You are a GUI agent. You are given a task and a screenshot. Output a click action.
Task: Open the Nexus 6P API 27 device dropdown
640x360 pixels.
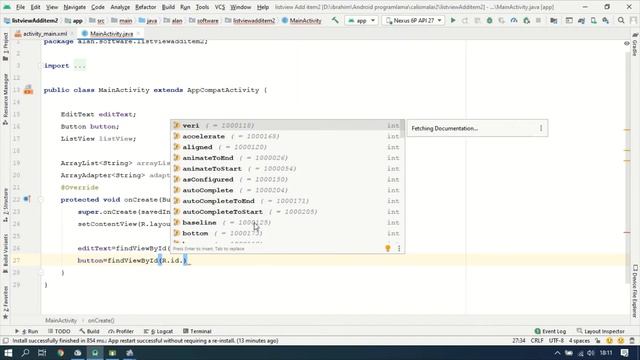[413, 20]
